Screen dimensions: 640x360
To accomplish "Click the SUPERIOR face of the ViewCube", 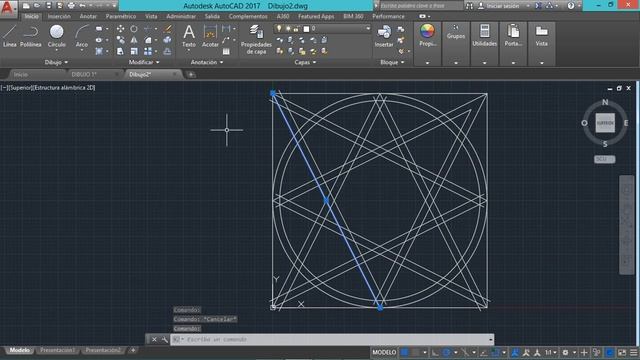I will [605, 123].
